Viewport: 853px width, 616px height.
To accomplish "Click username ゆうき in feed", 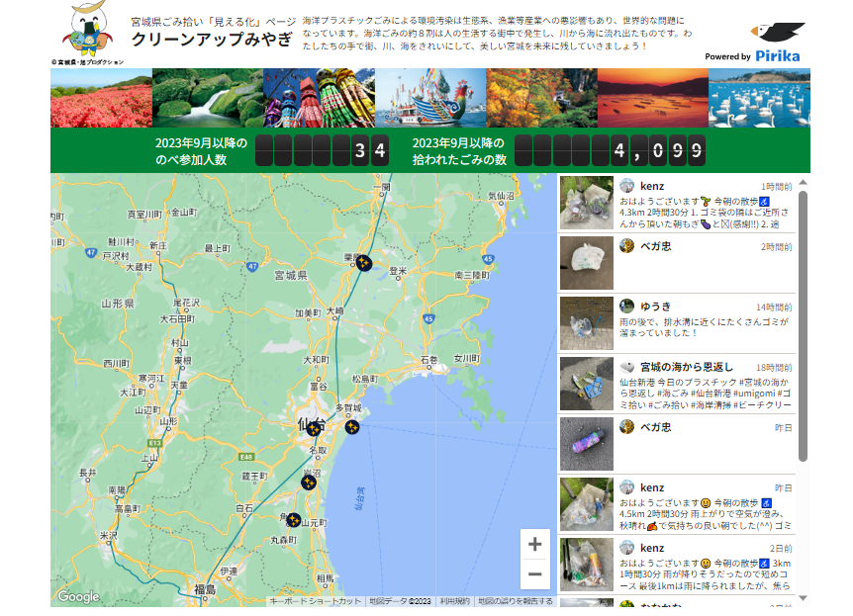I will [x=655, y=307].
